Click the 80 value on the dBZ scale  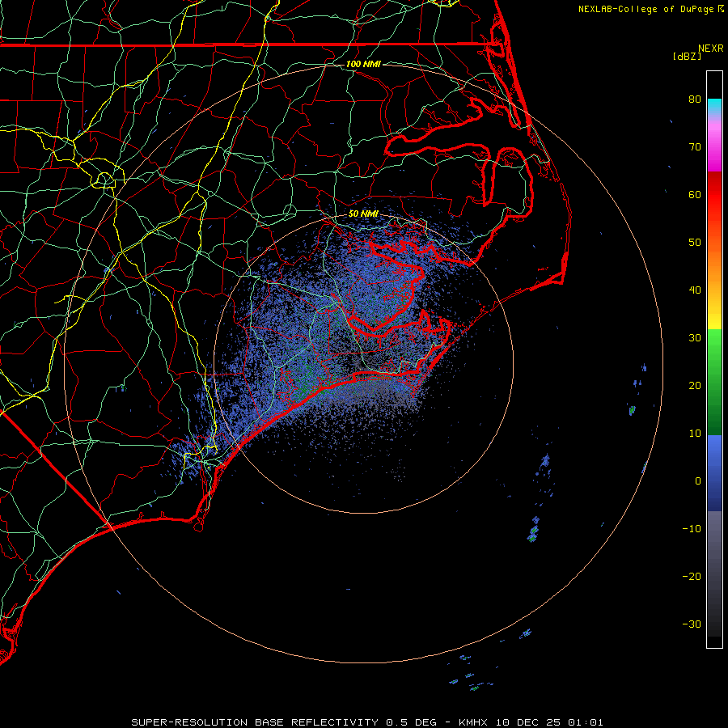click(x=695, y=99)
